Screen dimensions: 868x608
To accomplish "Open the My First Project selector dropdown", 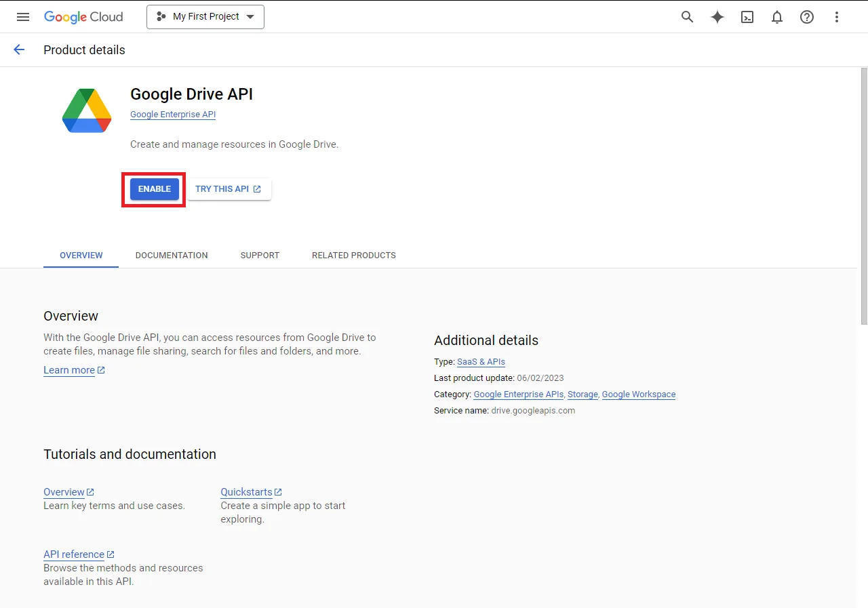I will click(205, 17).
